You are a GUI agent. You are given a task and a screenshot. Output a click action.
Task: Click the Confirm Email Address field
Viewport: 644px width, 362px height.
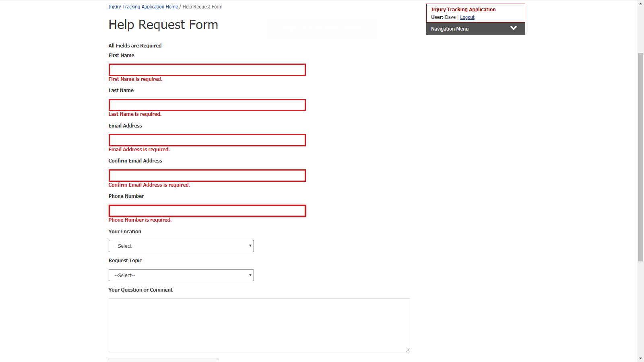coord(207,176)
